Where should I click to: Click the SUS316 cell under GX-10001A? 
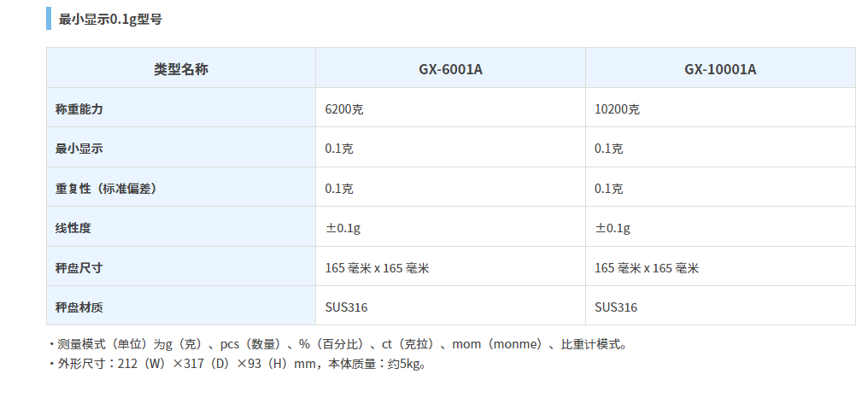[616, 307]
